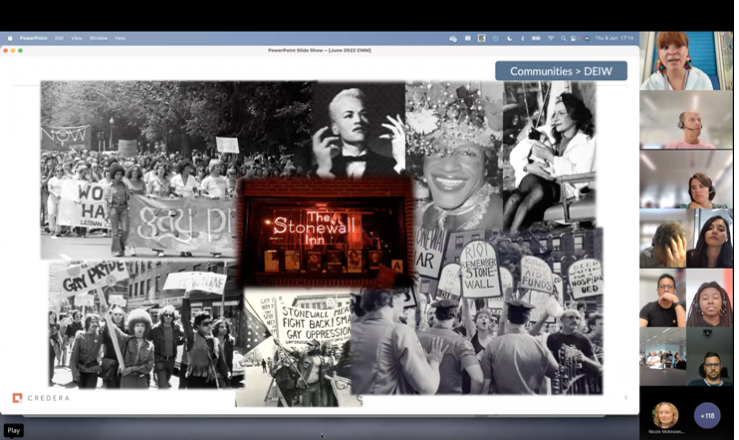The height and width of the screenshot is (440, 739).
Task: Click the Bluetooth menu bar icon
Action: coord(522,39)
